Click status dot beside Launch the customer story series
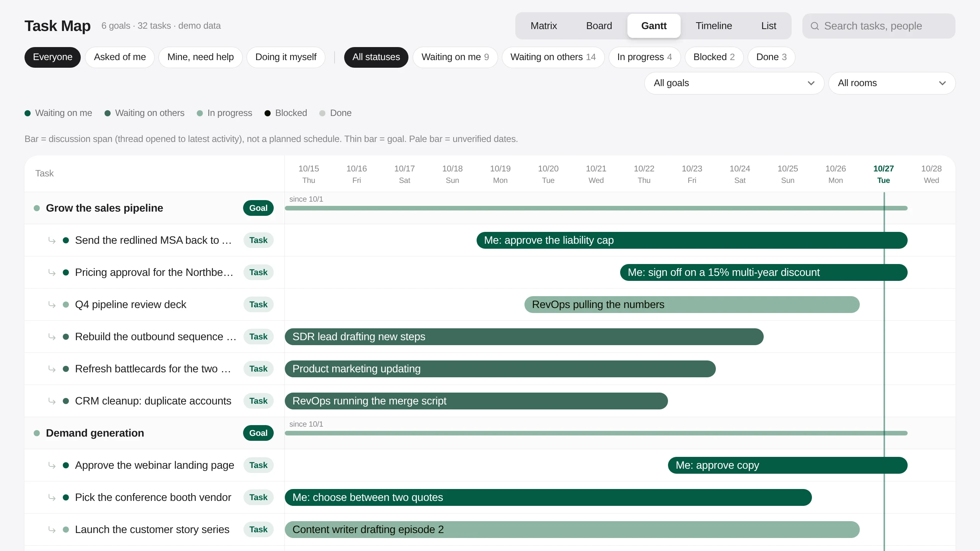The image size is (980, 551). pos(66,530)
